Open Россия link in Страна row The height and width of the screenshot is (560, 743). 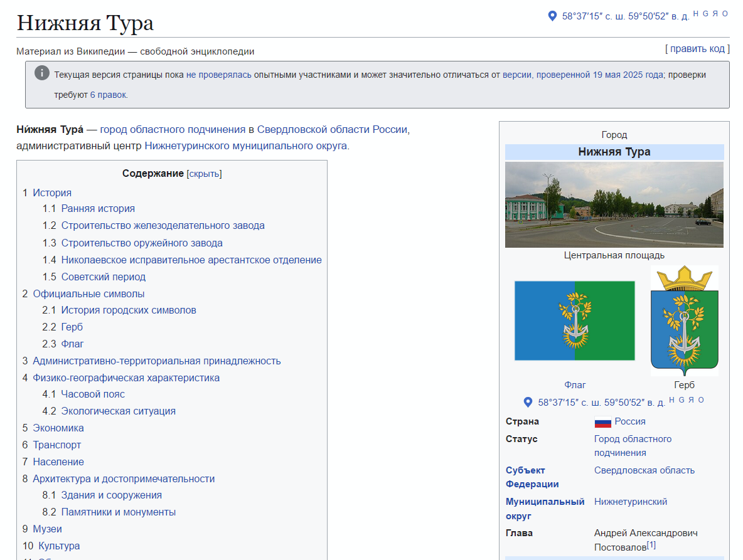click(630, 421)
